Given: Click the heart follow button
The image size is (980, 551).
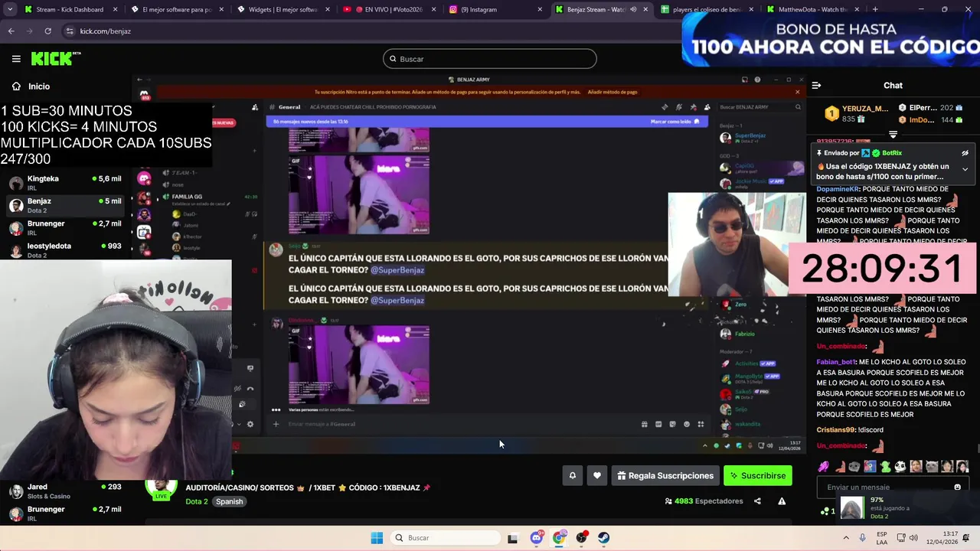Looking at the screenshot, I should click(597, 475).
